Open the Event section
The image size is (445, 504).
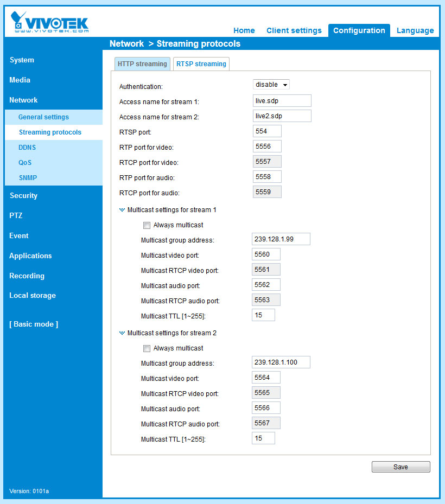tap(18, 235)
